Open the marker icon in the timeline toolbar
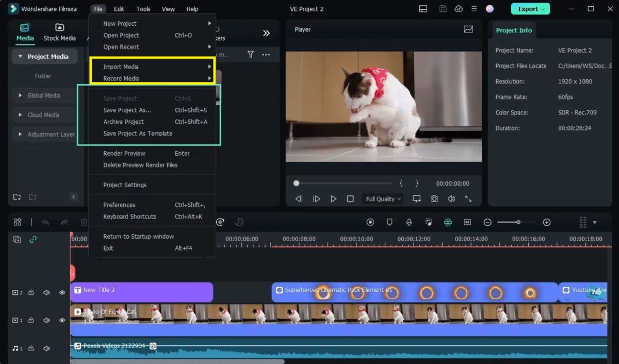Screen dimensions: 619x364 [389, 222]
